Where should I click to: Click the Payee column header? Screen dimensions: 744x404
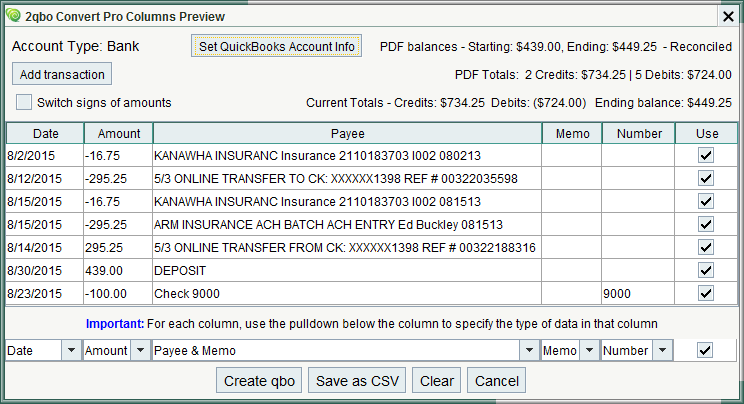tap(347, 133)
